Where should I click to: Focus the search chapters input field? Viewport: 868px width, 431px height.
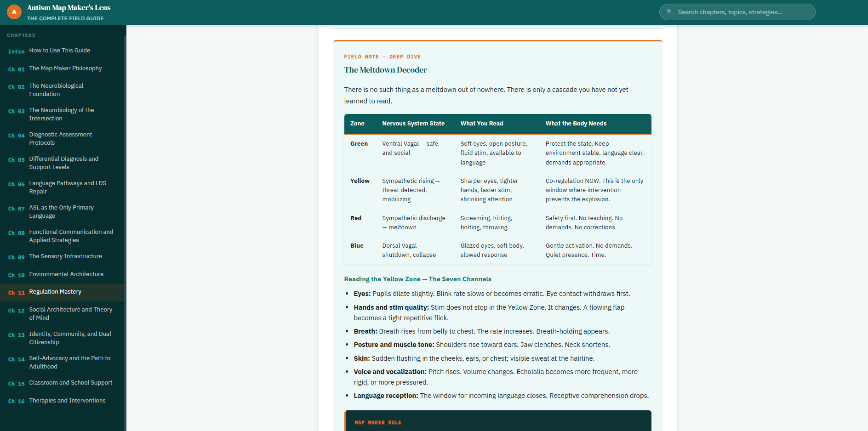click(x=737, y=12)
